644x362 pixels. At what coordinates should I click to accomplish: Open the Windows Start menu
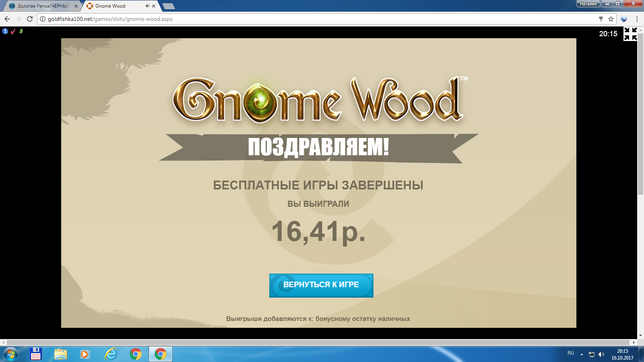11,354
